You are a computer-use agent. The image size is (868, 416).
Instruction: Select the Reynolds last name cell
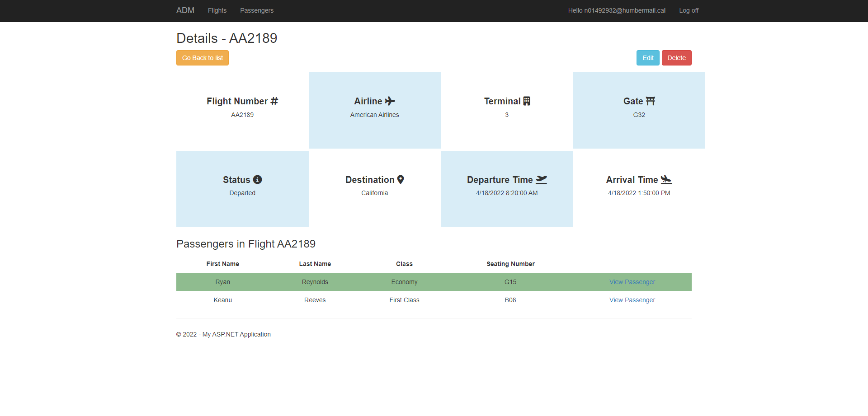(315, 282)
